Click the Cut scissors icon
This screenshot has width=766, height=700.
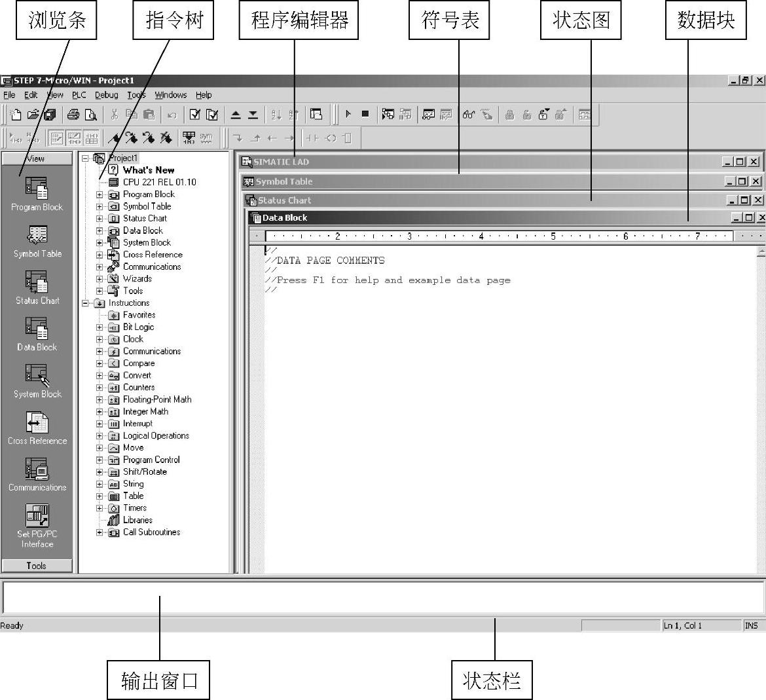115,115
